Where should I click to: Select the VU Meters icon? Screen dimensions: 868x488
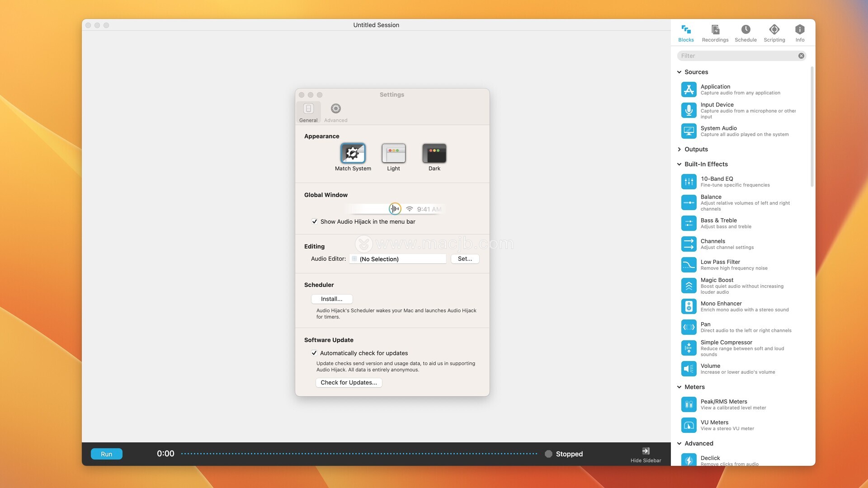click(689, 425)
